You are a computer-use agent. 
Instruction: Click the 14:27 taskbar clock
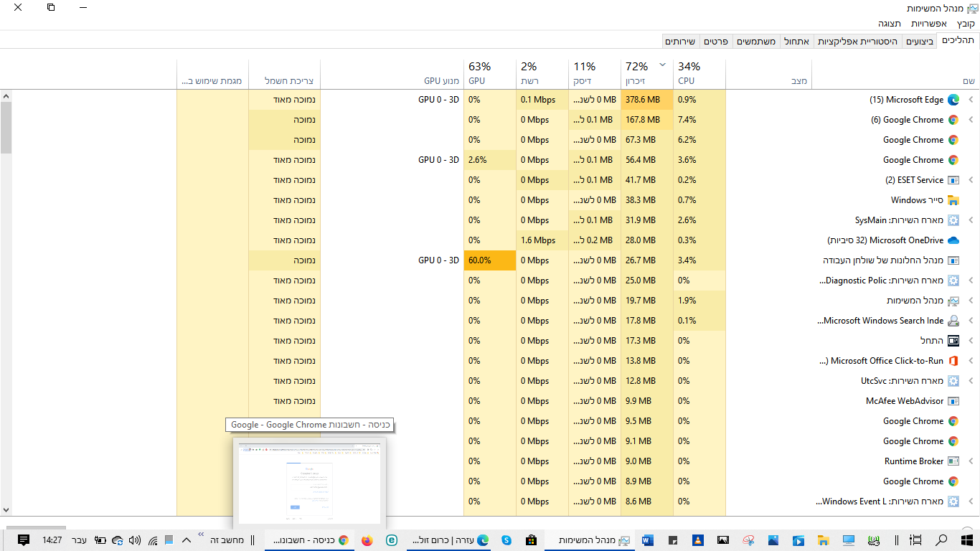click(x=52, y=540)
